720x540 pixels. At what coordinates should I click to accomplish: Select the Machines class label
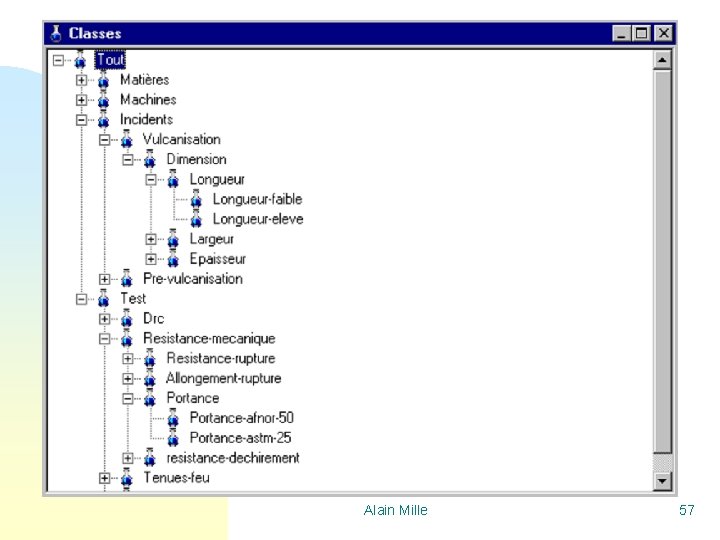[148, 100]
